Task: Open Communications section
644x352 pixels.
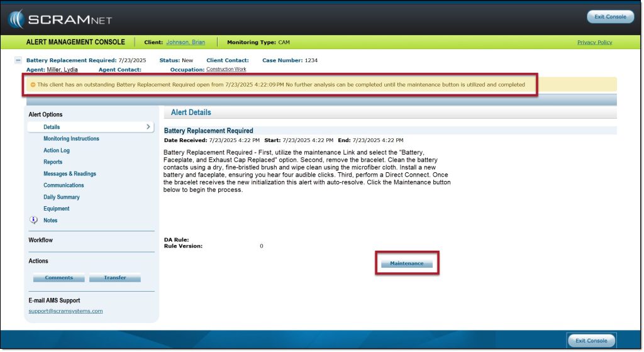Action: pyautogui.click(x=64, y=185)
